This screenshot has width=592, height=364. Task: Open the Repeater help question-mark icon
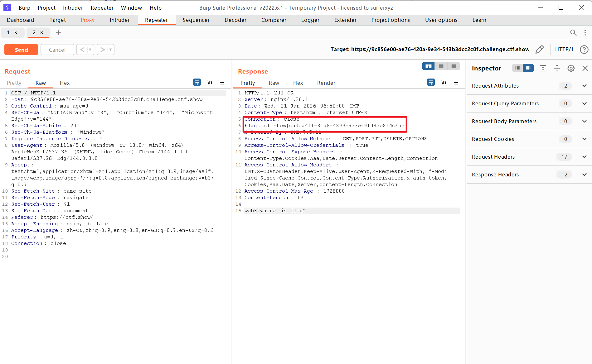tap(584, 49)
